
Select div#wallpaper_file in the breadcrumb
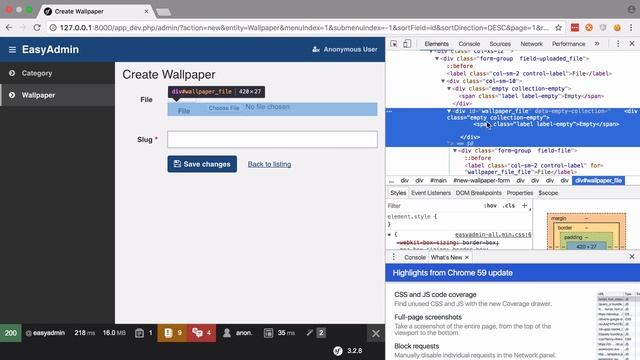point(598,180)
